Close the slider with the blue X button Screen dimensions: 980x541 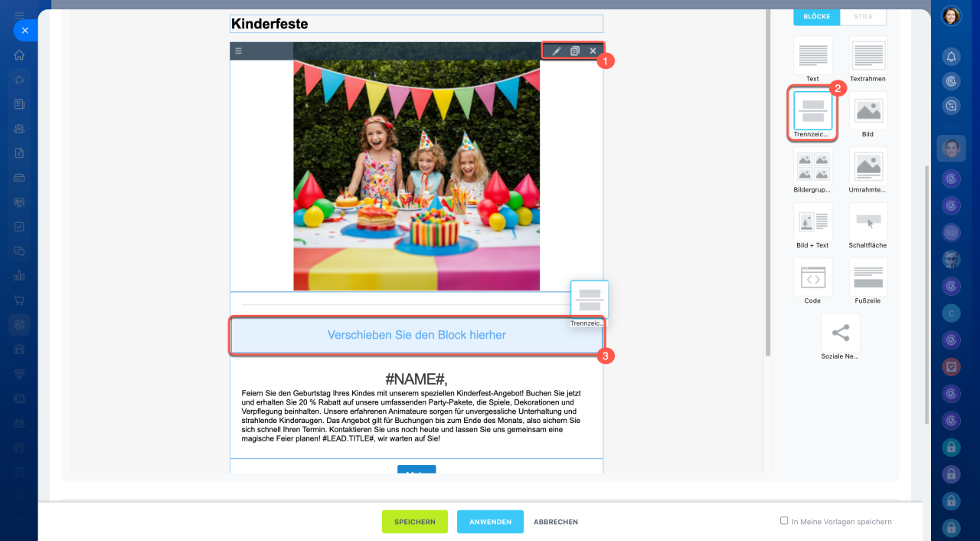click(x=24, y=31)
